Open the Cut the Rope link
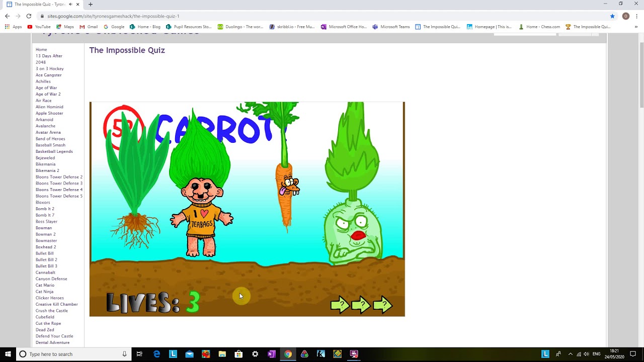The image size is (644, 362). point(48,323)
